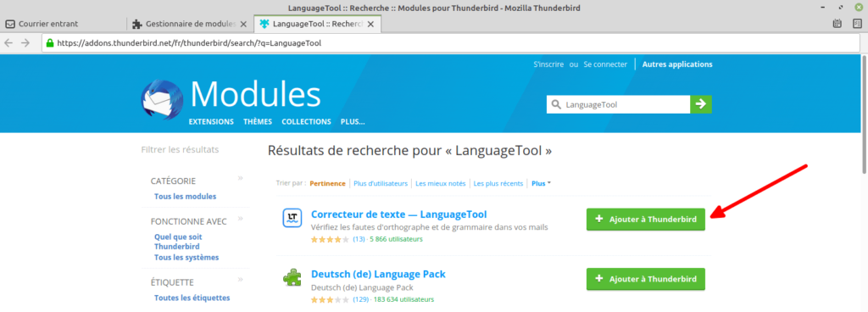Image resolution: width=868 pixels, height=312 pixels.
Task: Click the S'inscrire link
Action: [549, 64]
